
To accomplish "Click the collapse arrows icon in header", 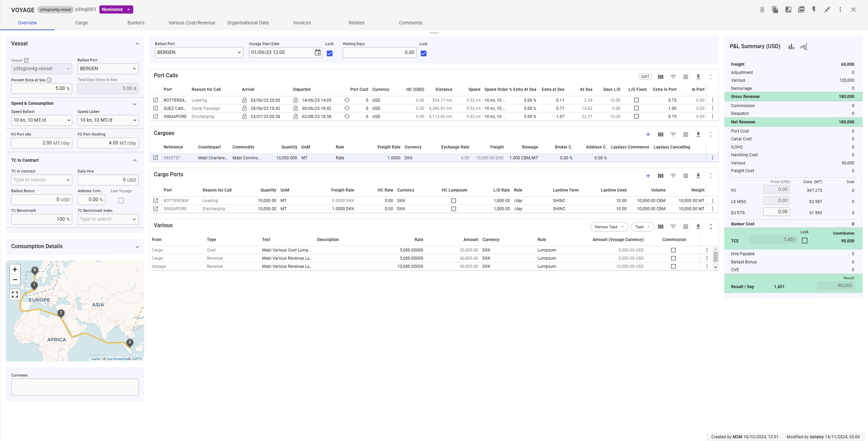I will point(827,10).
